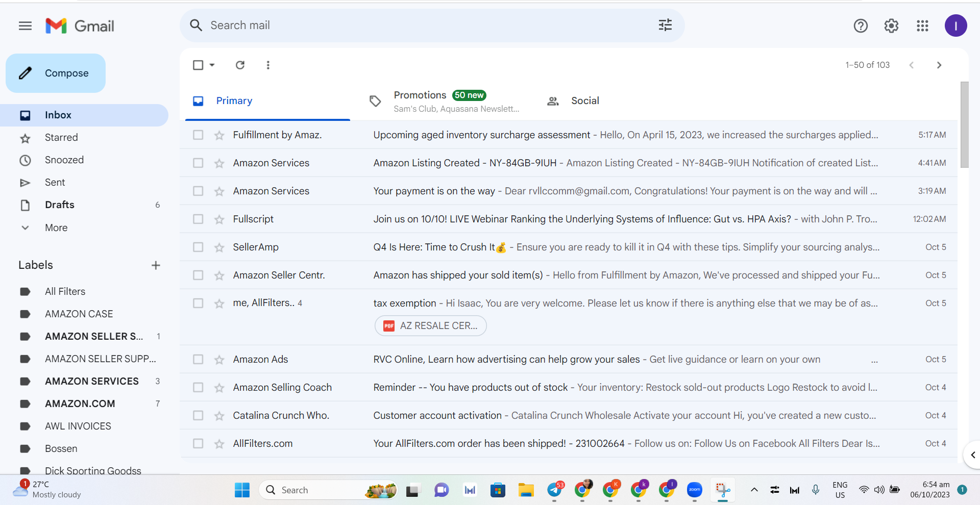
Task: Open the Customer account activation email
Action: coord(569,415)
